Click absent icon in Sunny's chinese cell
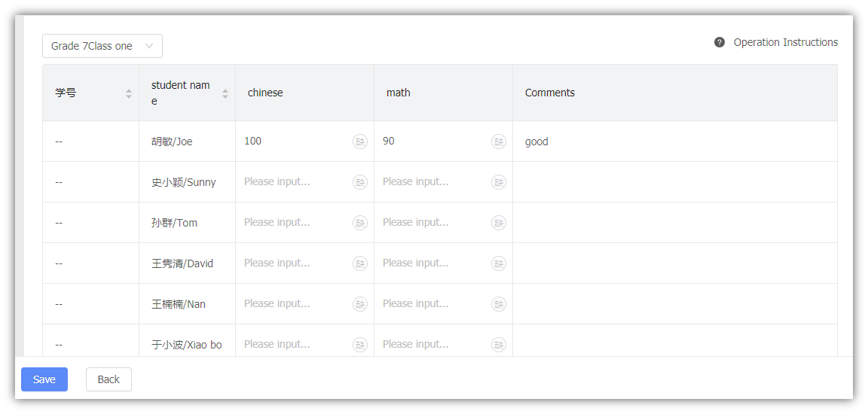 pyautogui.click(x=360, y=182)
